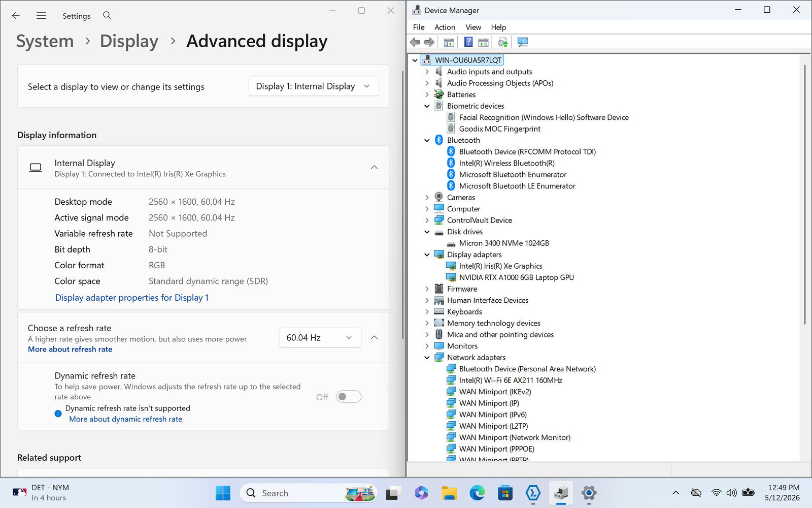Open Copilot icon on the taskbar
The image size is (812, 508).
point(421,493)
